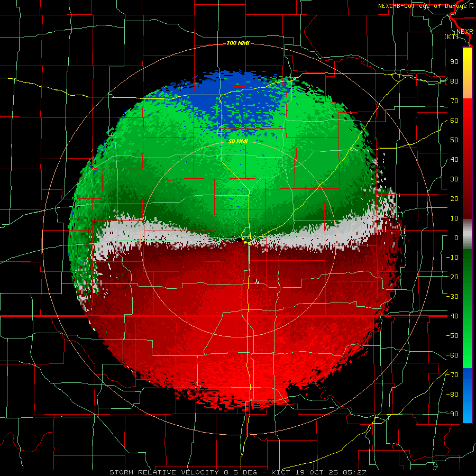Select the 10 value on velocity scale
476x476 pixels.
click(x=454, y=218)
